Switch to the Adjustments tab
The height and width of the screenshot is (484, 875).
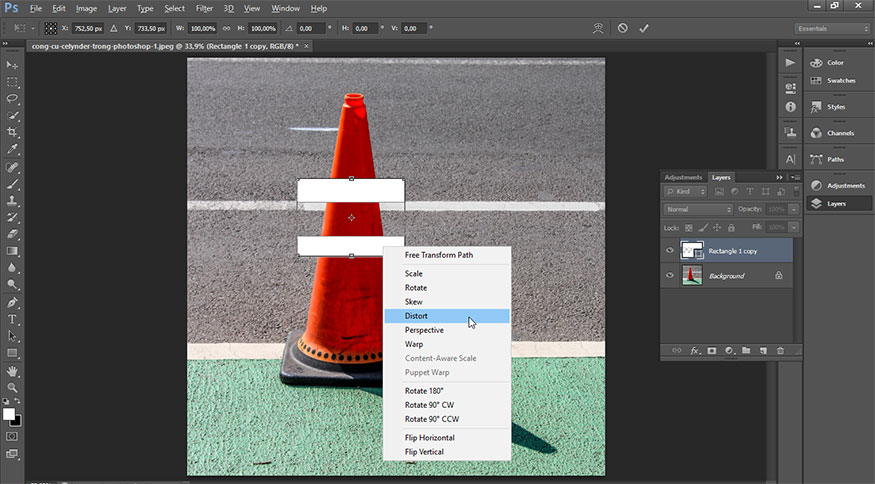[x=683, y=177]
